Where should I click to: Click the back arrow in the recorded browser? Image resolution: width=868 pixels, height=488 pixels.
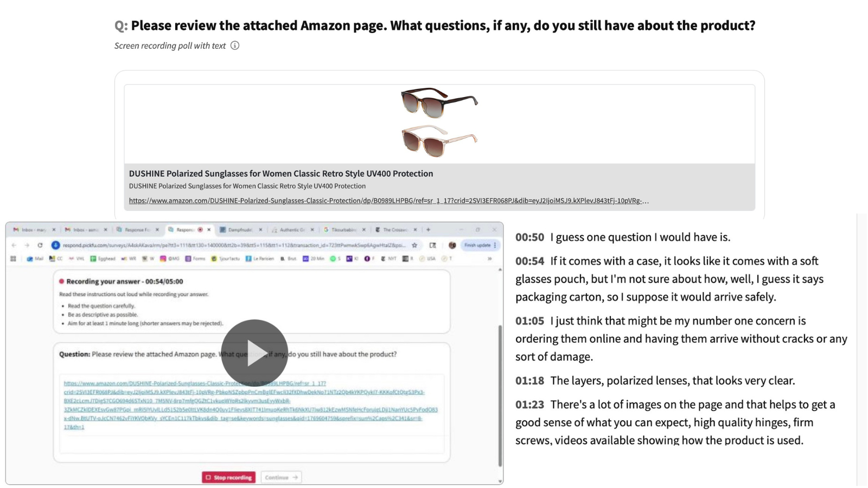[14, 245]
